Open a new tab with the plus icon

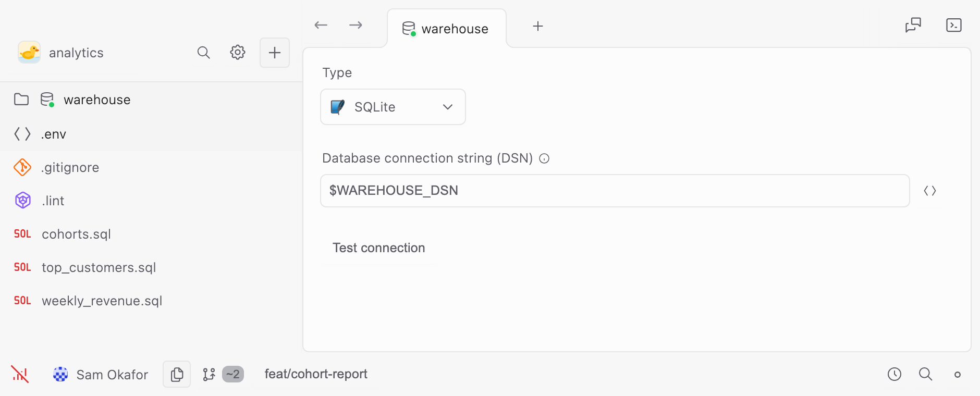pos(538,26)
